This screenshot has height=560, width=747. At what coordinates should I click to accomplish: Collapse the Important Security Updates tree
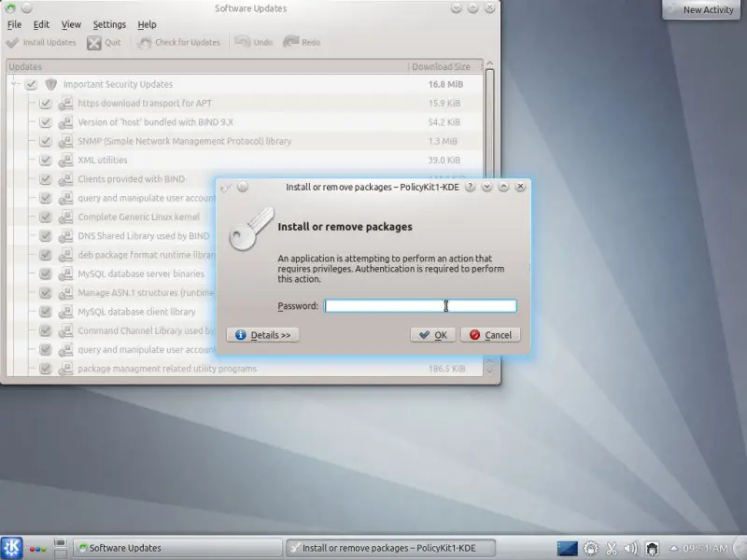point(14,84)
